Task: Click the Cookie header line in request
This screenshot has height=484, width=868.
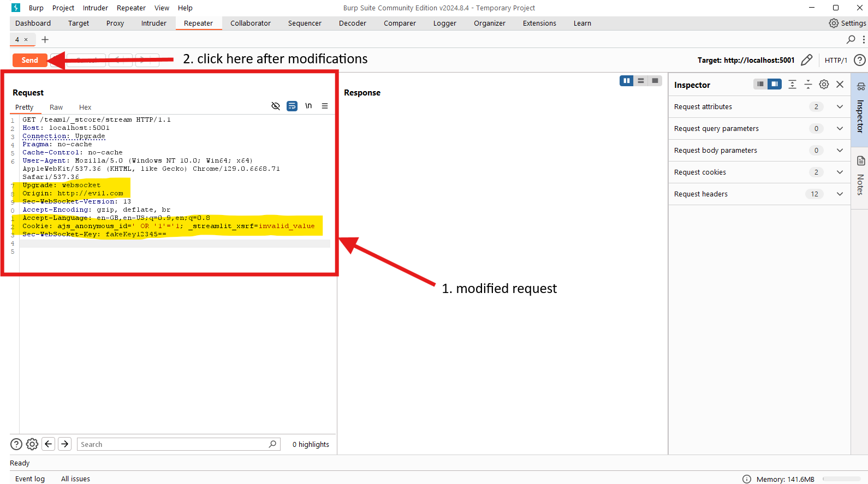Action: click(169, 226)
